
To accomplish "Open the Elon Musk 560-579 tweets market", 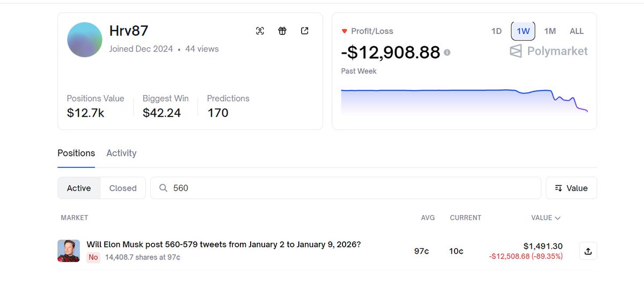I will coord(224,244).
